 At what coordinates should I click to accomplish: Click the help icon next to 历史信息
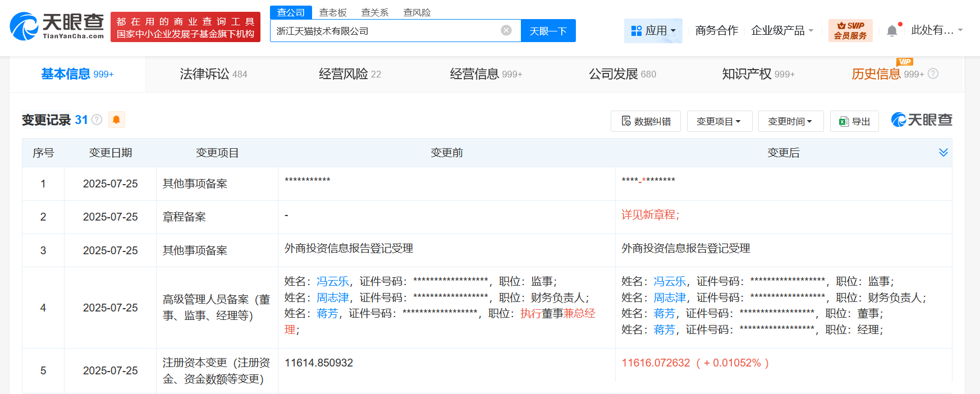(x=933, y=74)
